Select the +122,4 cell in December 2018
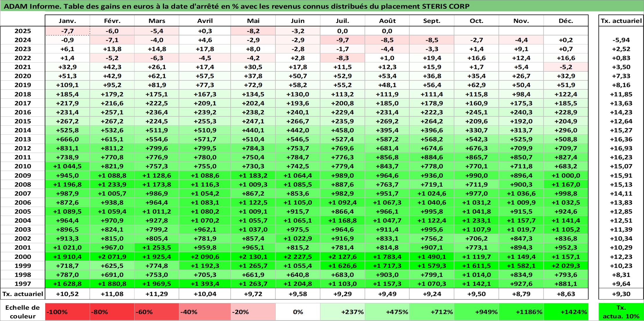 tap(566, 94)
